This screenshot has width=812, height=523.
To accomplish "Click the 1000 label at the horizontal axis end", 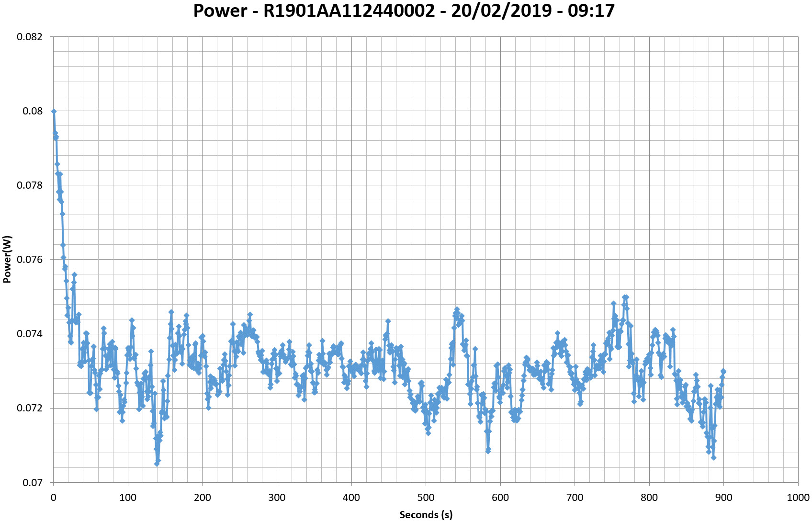I will coord(798,498).
